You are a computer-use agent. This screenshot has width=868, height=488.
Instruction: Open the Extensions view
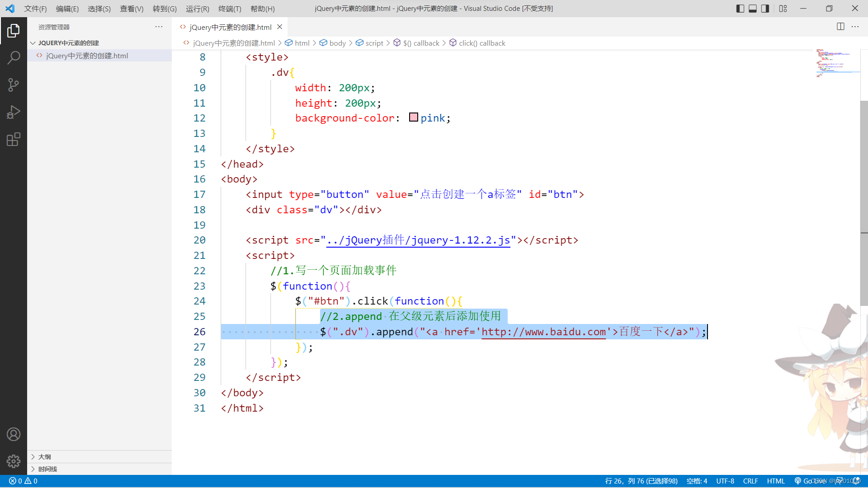point(14,139)
